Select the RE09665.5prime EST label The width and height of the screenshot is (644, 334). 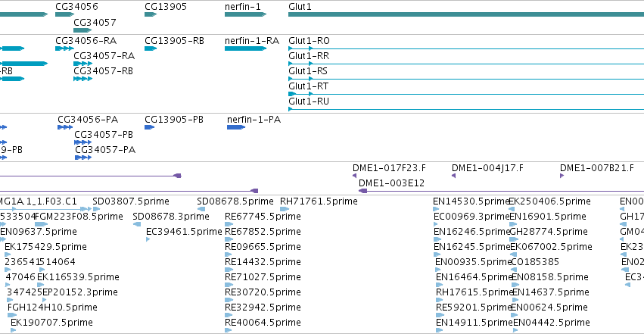(263, 247)
